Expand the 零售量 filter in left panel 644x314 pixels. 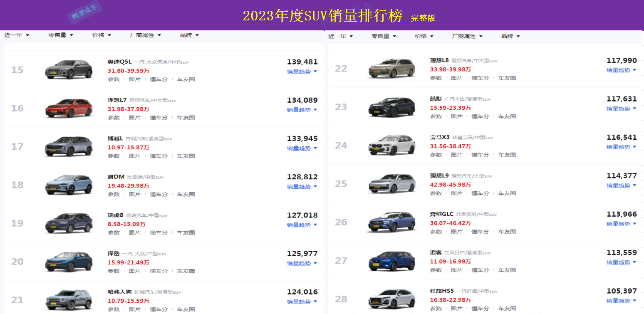pos(61,35)
